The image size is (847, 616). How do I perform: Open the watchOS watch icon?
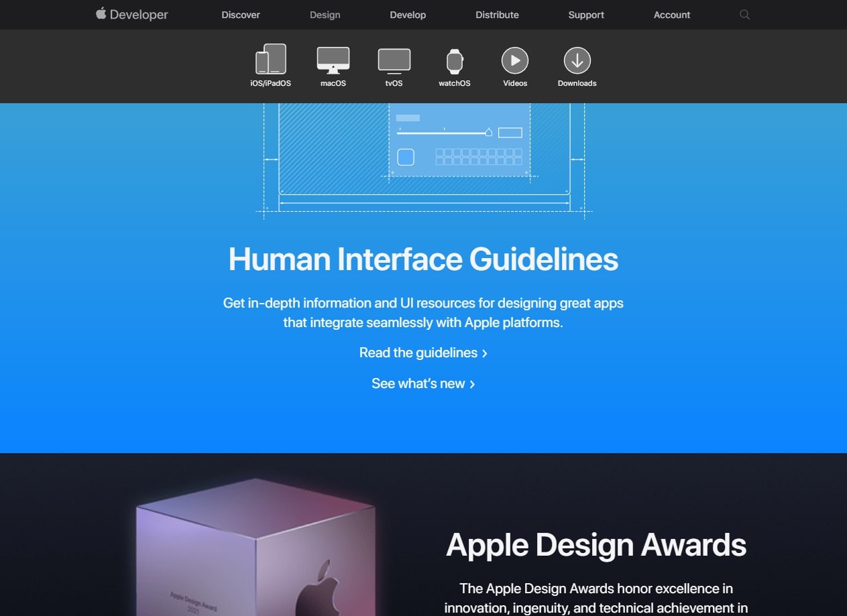point(455,62)
